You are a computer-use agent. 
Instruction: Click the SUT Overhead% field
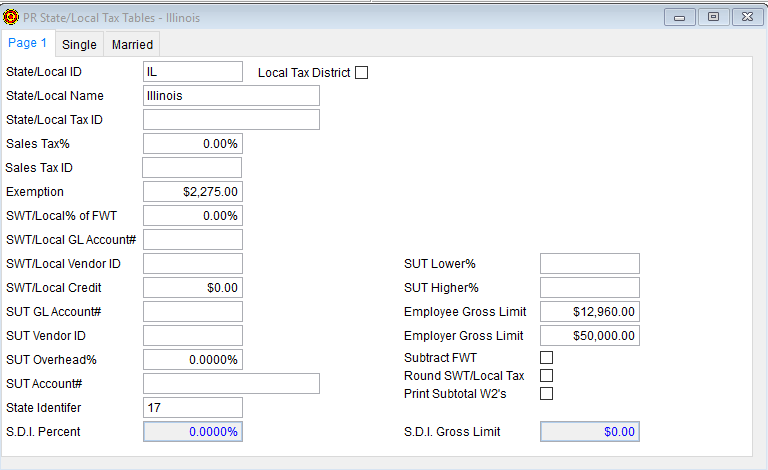coord(193,359)
